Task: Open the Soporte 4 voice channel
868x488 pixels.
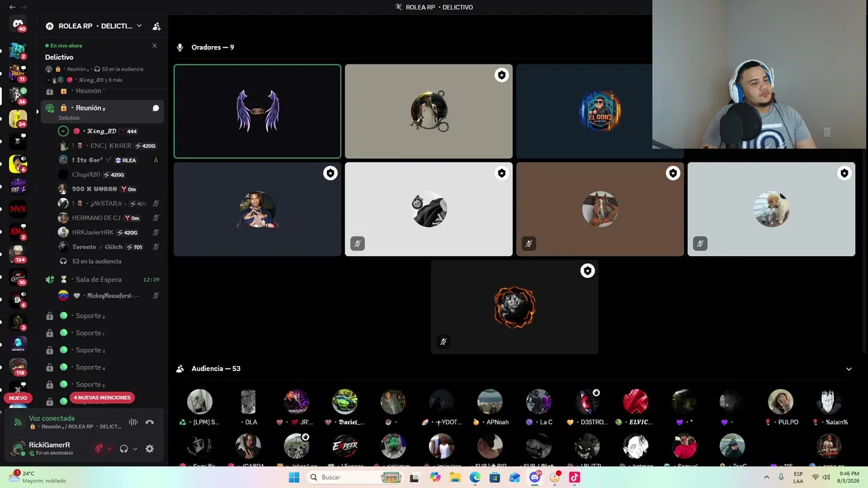Action: (104, 367)
